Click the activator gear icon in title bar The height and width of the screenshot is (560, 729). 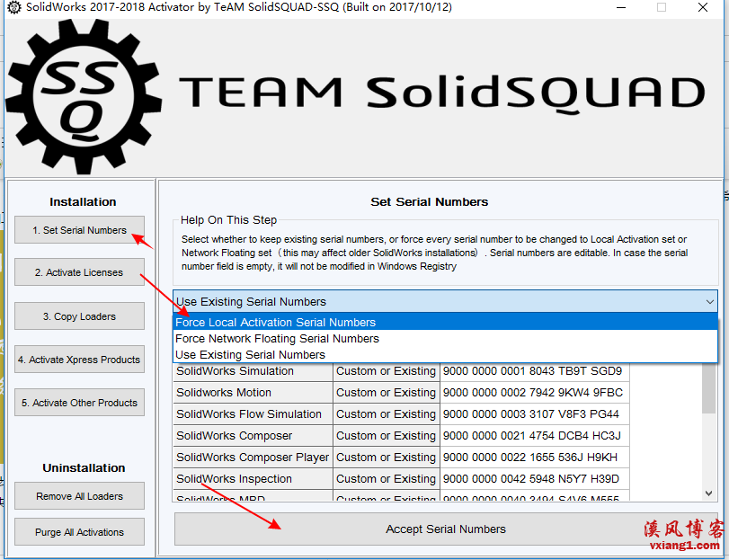[14, 7]
